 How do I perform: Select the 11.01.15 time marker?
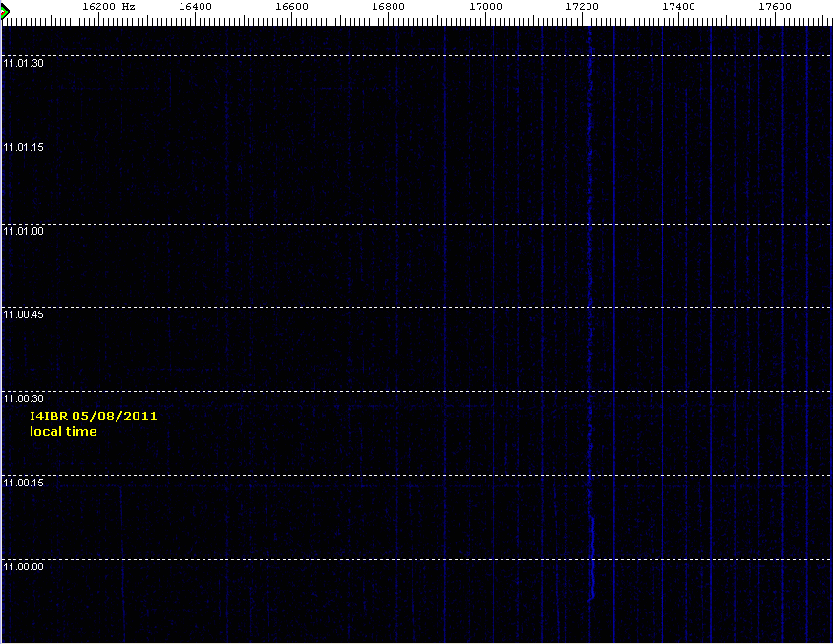23,147
